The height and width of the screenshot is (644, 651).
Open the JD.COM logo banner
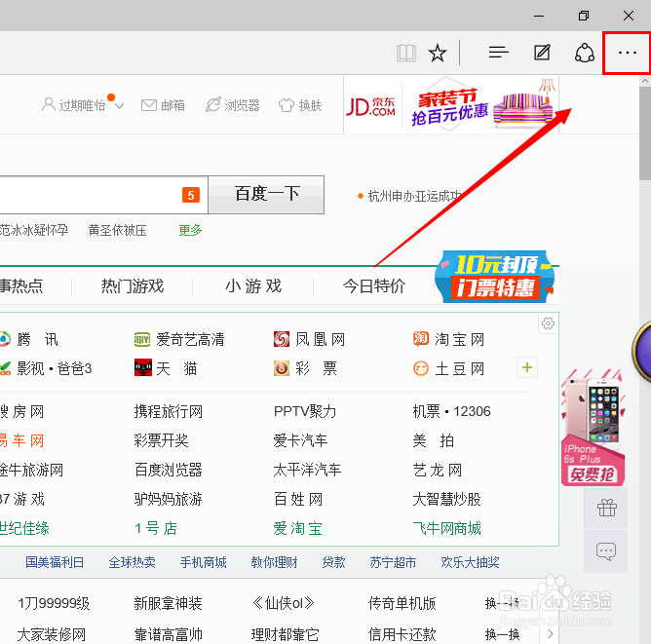click(370, 106)
